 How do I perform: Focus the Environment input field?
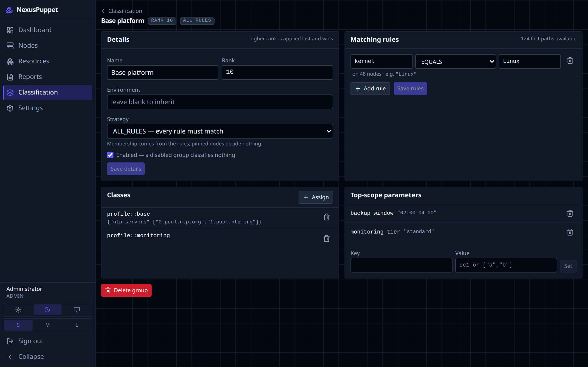(x=220, y=102)
